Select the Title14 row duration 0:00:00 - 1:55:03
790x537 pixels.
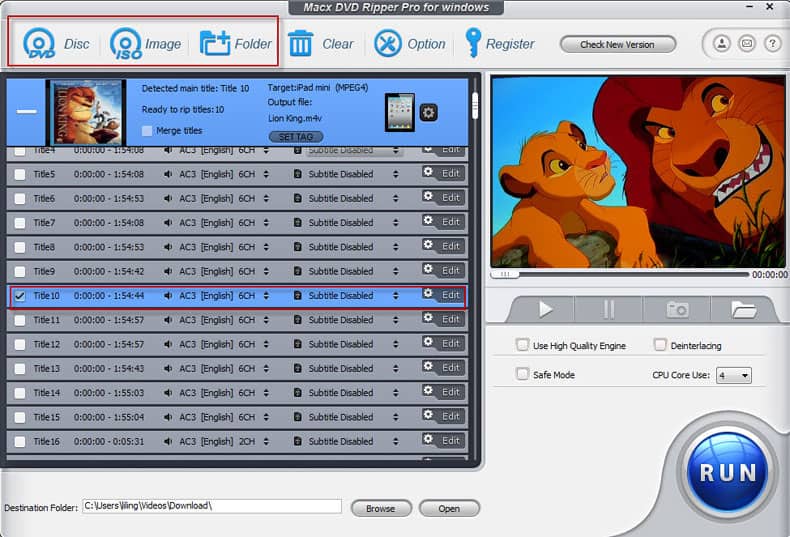[109, 393]
